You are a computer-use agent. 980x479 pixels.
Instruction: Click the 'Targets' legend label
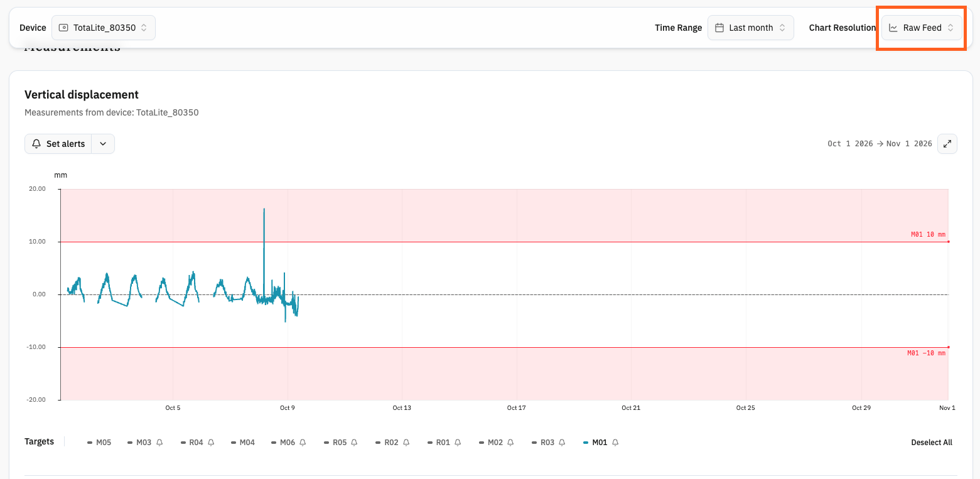point(39,442)
